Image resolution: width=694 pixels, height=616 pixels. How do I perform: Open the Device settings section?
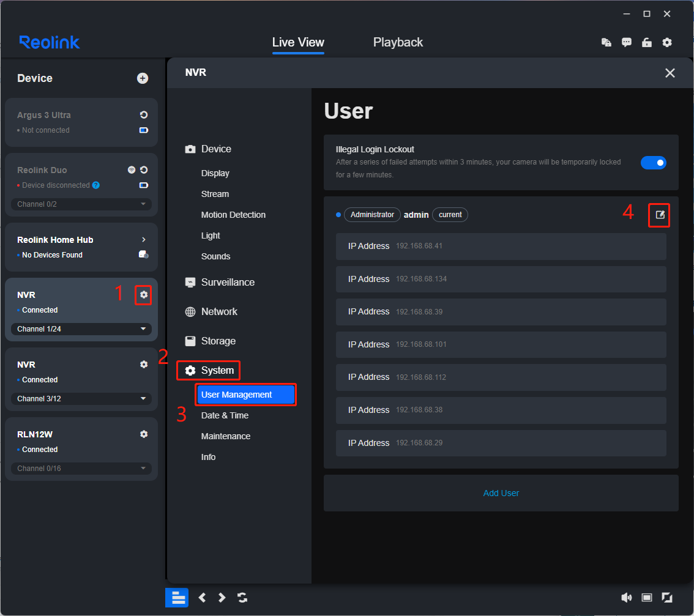coord(208,149)
